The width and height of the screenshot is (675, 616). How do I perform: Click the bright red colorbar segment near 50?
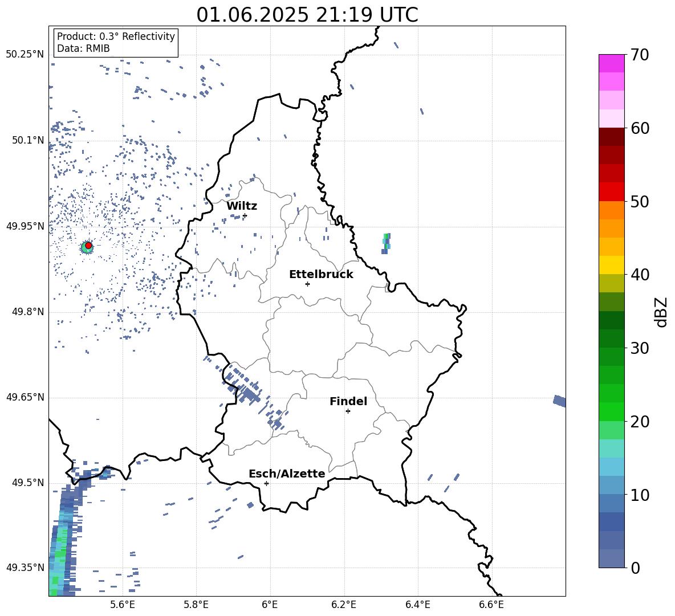pos(612,192)
